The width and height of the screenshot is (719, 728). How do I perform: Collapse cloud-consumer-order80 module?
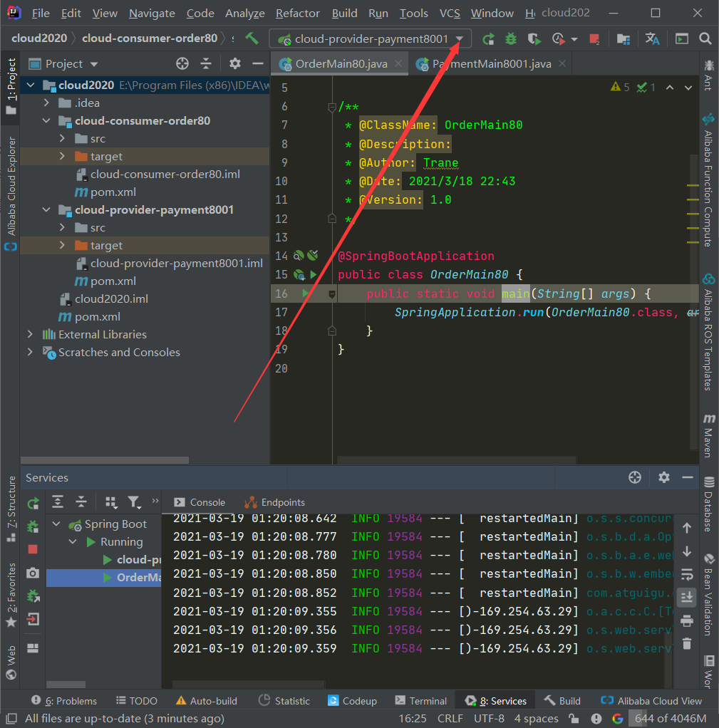(x=46, y=120)
